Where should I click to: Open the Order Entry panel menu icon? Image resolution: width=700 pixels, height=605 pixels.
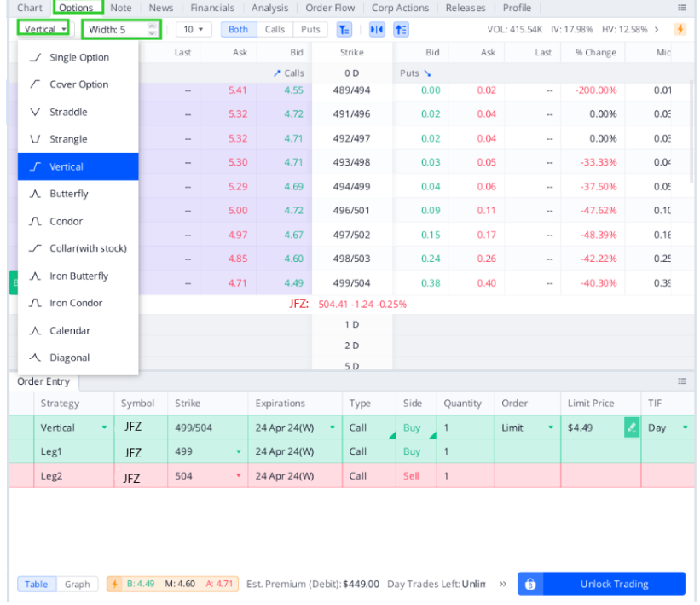click(681, 381)
